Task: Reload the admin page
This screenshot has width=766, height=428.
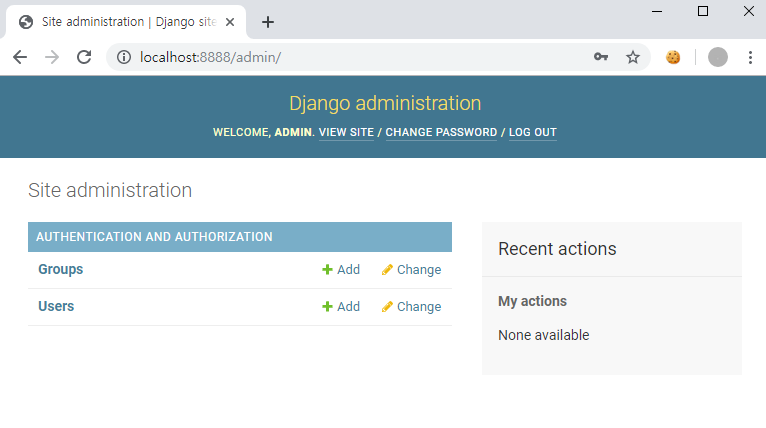Action: pyautogui.click(x=84, y=57)
